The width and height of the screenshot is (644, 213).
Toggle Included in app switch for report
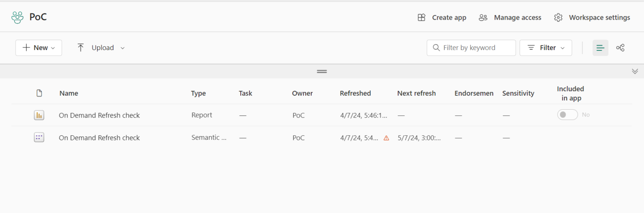coord(567,115)
